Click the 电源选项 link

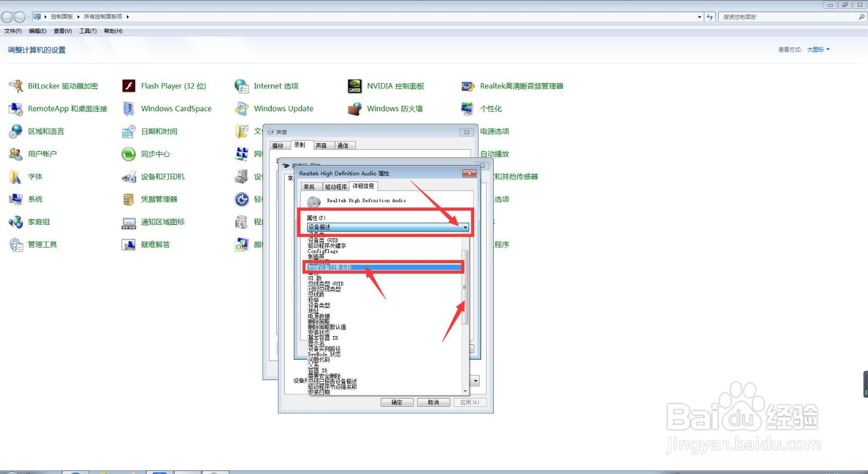495,131
